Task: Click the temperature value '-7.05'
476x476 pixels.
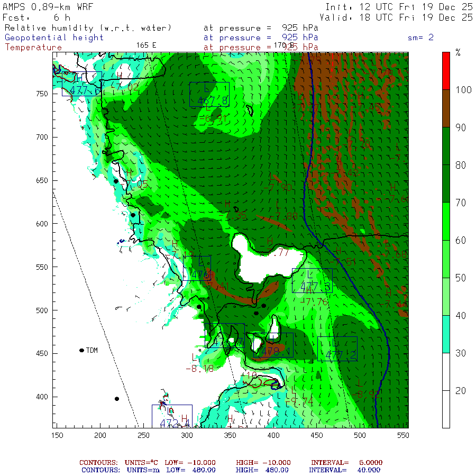Action: coord(134,184)
